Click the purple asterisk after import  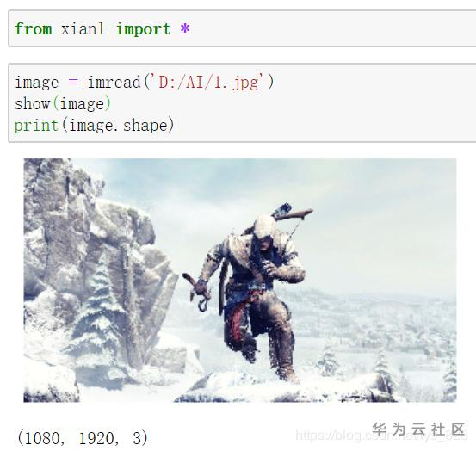185,28
